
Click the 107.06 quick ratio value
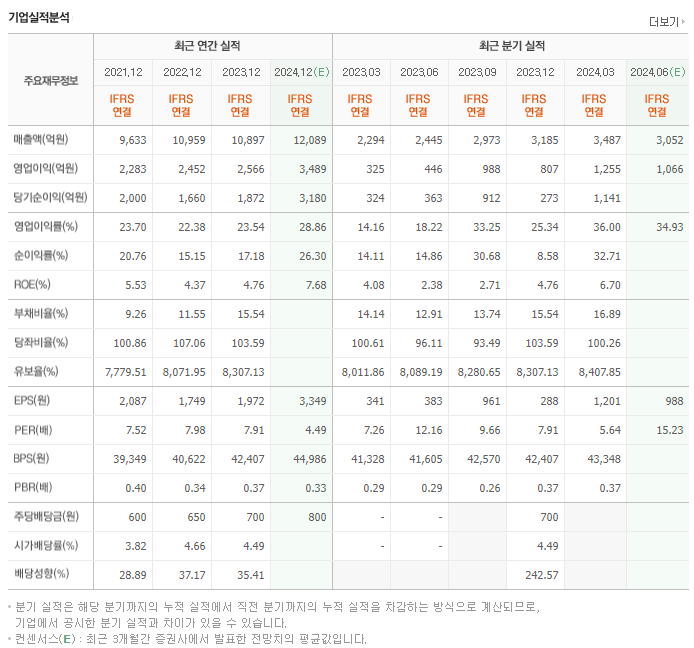click(189, 343)
